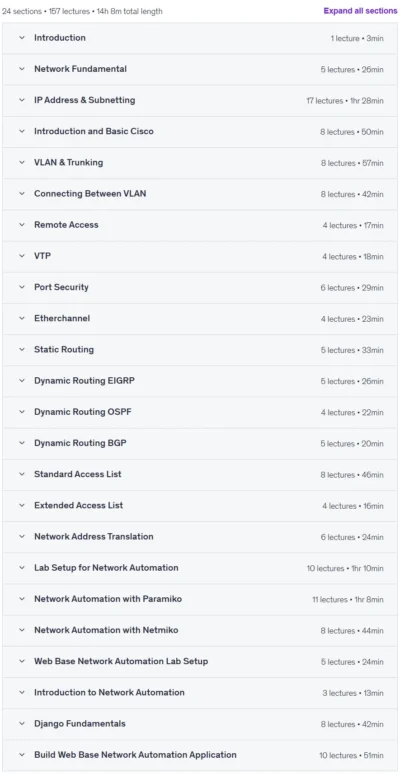Screen dimensions: 400x774
Task: Open Connecting Between VLAN section title
Action: click(x=90, y=194)
